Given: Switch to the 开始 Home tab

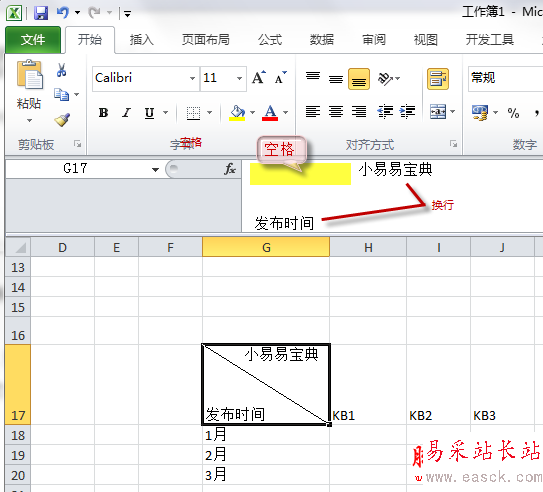Looking at the screenshot, I should pos(90,40).
